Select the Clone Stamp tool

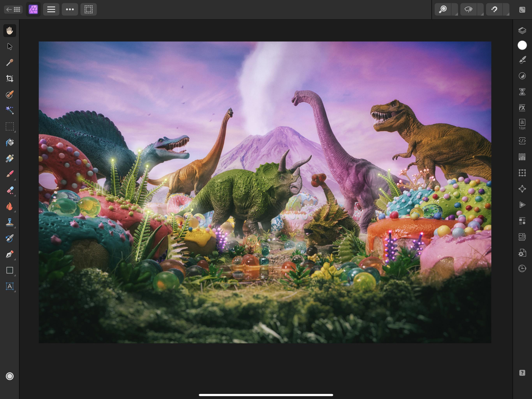[10, 222]
